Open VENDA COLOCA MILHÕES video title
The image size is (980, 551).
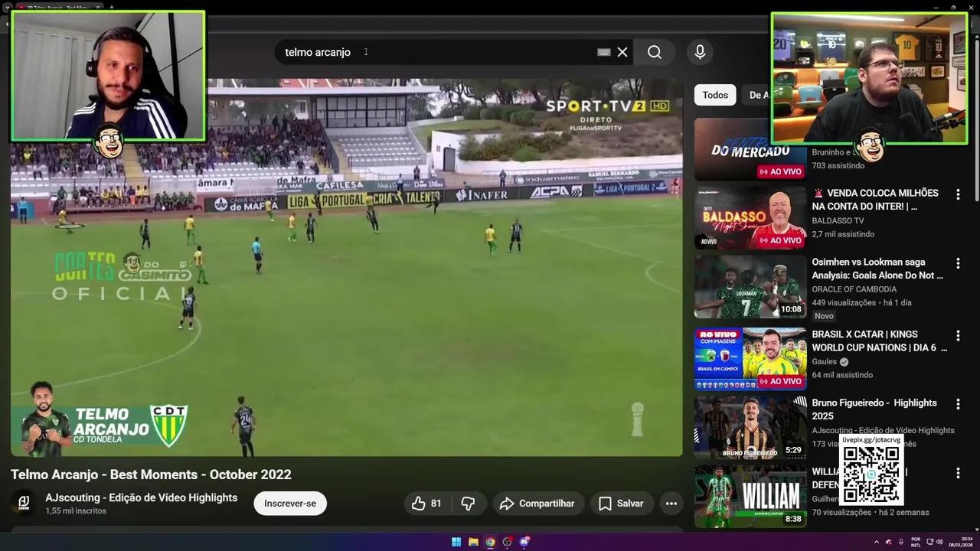875,200
